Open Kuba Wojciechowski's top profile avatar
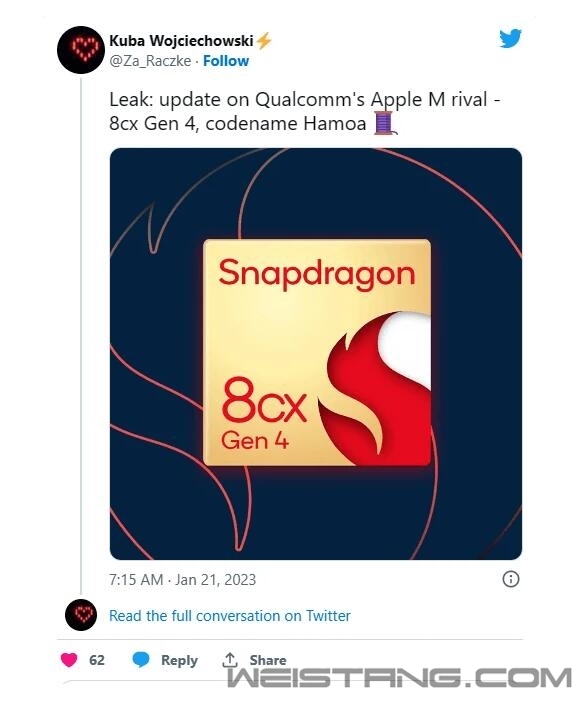Image resolution: width=585 pixels, height=701 pixels. (81, 50)
